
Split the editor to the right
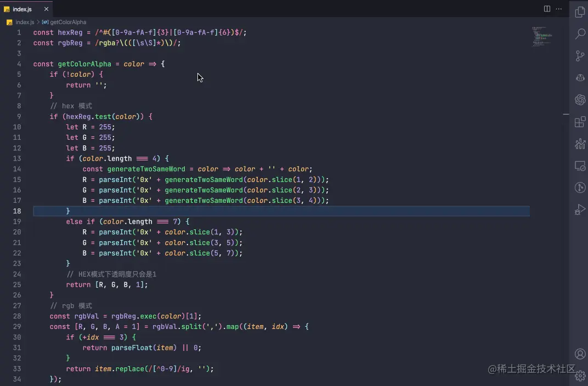[x=547, y=9]
